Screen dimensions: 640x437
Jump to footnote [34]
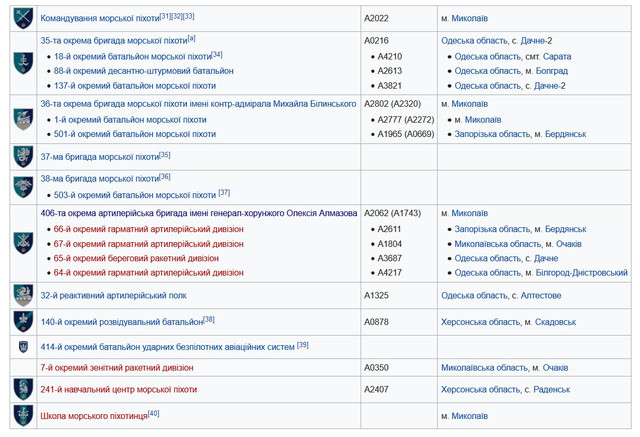[217, 55]
